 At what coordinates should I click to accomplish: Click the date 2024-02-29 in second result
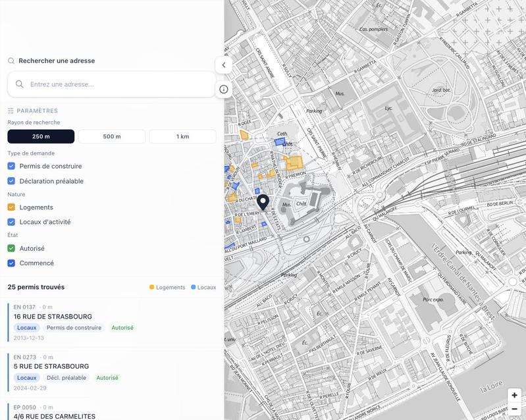30,388
